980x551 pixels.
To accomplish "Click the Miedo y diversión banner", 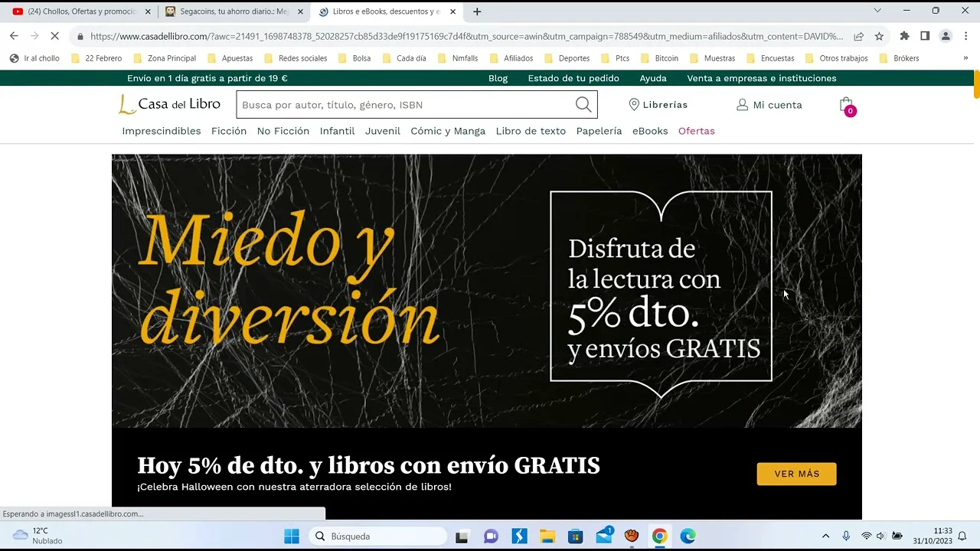I will click(487, 291).
